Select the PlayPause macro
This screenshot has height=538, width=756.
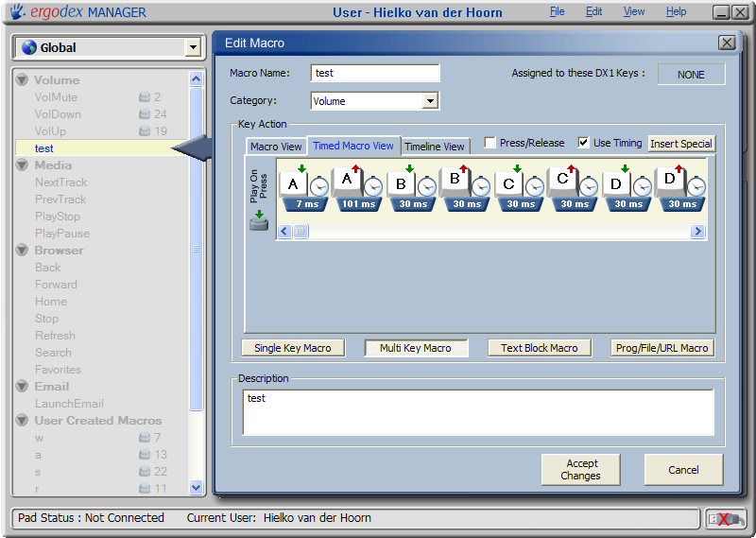click(x=62, y=234)
